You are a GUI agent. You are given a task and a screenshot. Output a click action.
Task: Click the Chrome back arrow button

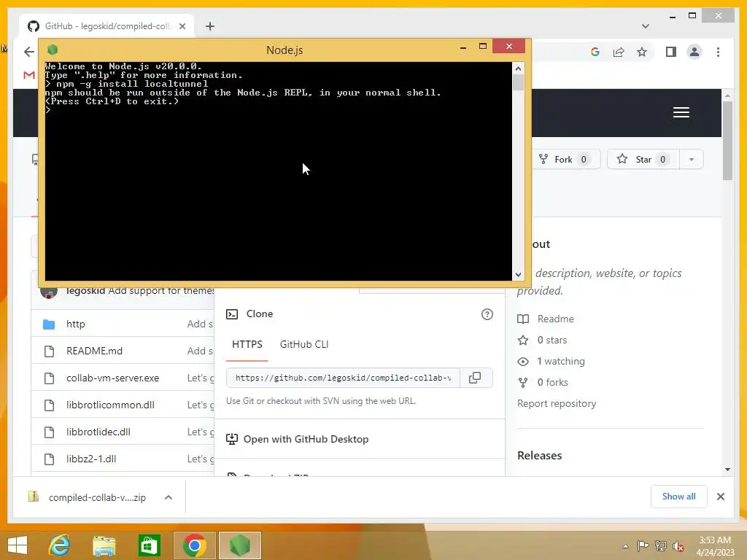click(x=29, y=52)
